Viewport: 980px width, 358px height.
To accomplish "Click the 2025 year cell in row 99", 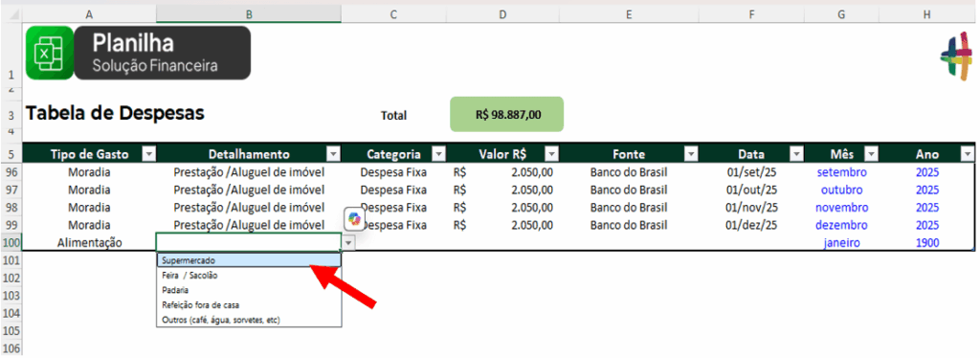I will tap(926, 225).
